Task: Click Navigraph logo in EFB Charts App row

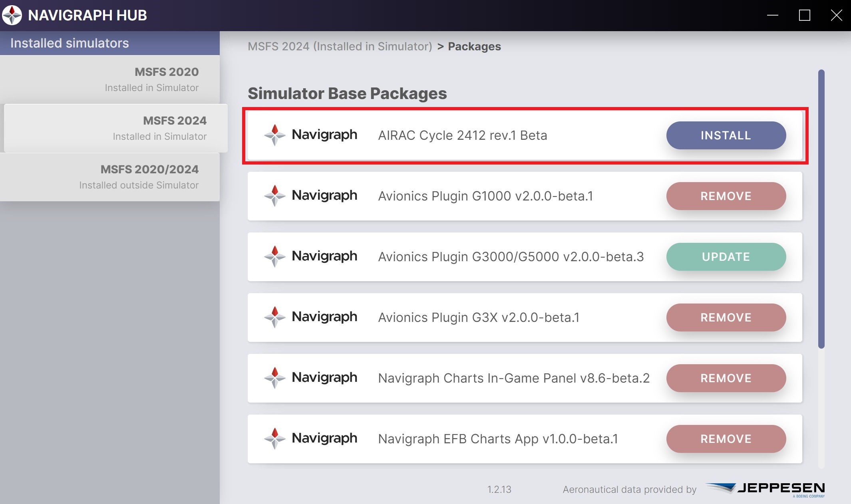Action: point(310,439)
